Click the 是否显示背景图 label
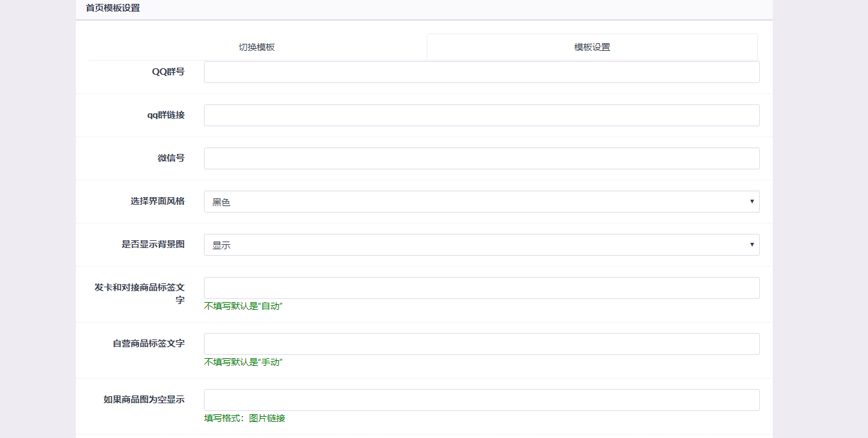This screenshot has width=868, height=438. (x=153, y=244)
